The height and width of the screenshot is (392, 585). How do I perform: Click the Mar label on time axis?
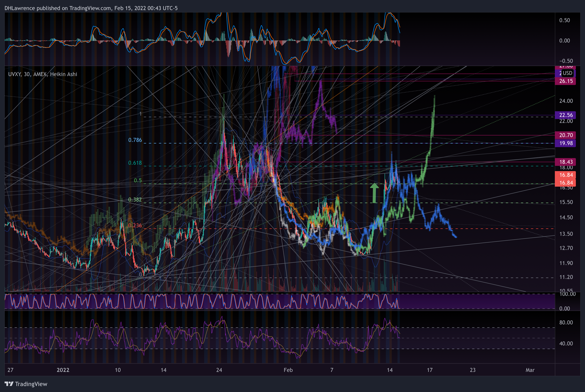click(x=530, y=370)
